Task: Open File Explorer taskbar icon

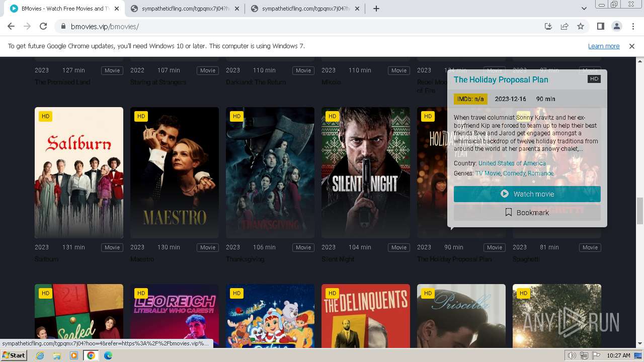Action: click(x=57, y=355)
